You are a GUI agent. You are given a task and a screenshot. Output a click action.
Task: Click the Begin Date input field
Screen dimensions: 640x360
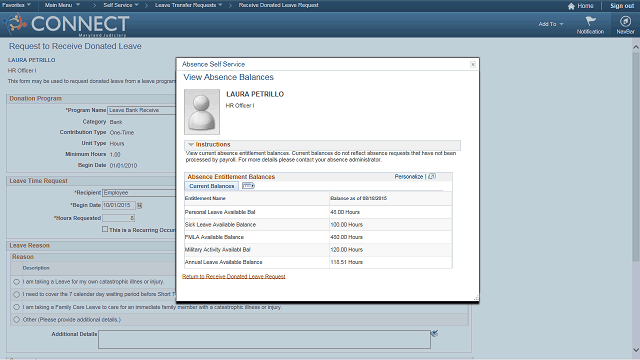point(118,205)
